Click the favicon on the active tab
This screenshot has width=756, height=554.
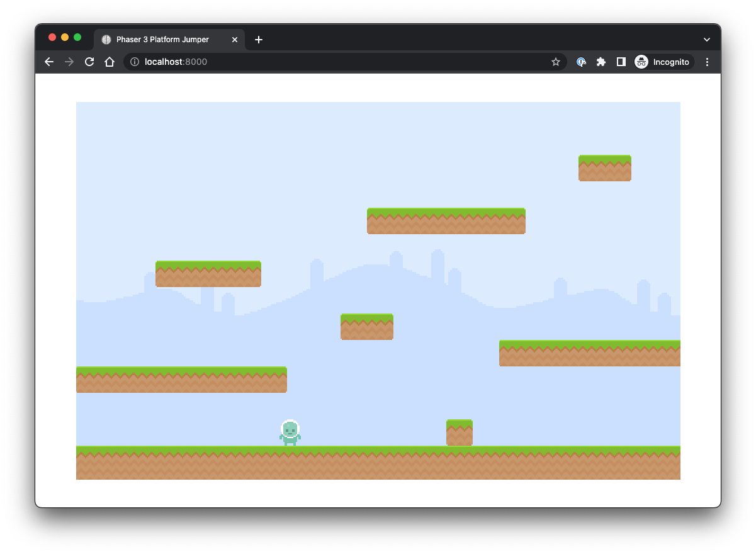[106, 39]
